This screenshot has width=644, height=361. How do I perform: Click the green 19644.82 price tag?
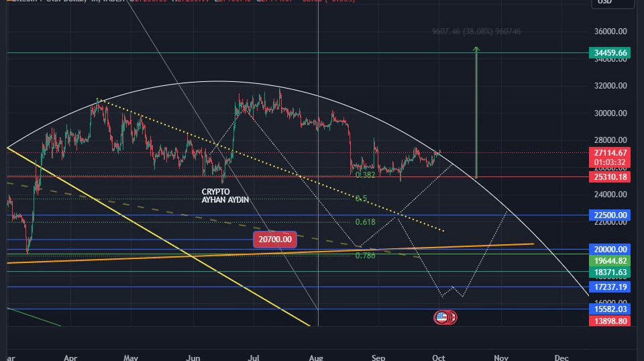click(610, 261)
